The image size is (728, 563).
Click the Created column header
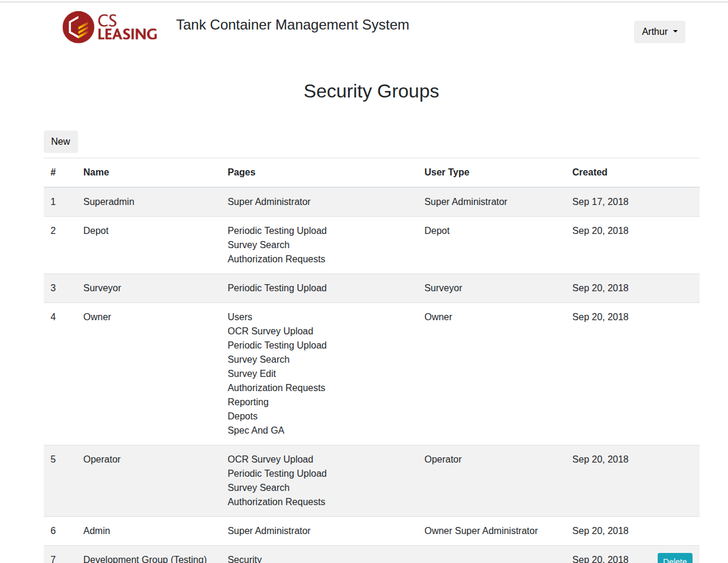[x=590, y=173]
